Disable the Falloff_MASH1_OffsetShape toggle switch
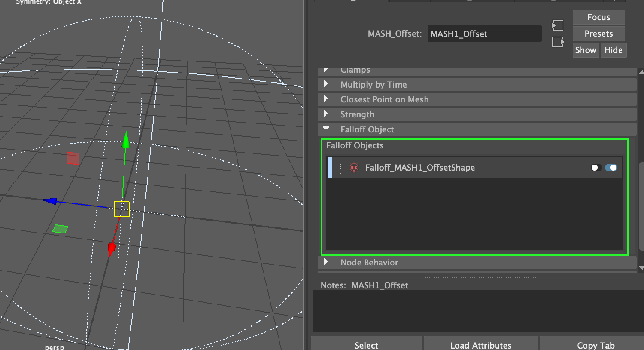Image resolution: width=644 pixels, height=350 pixels. pos(611,168)
